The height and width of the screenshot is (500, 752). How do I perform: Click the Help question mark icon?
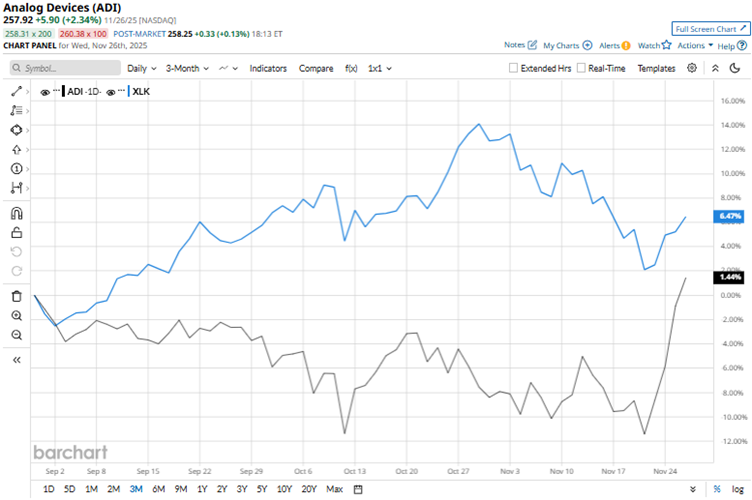(742, 46)
